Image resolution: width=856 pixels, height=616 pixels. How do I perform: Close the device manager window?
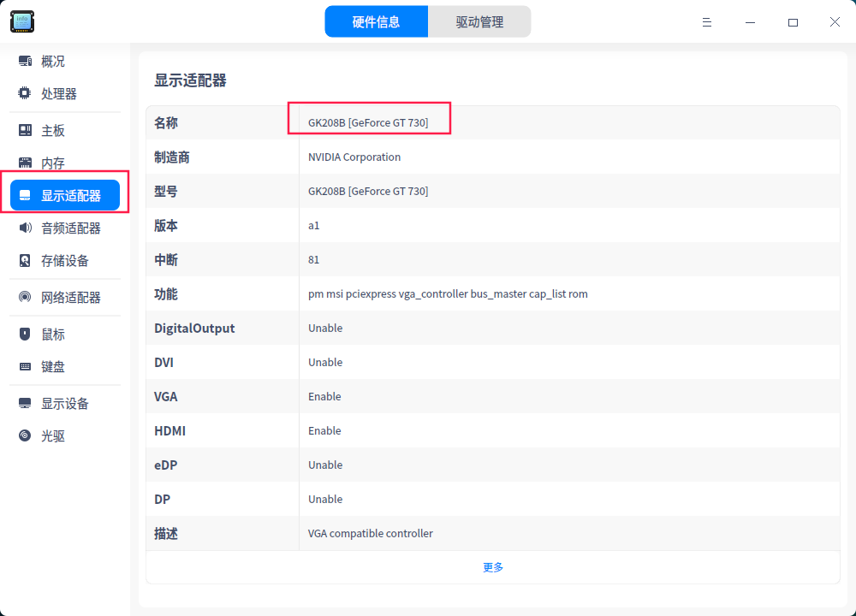[835, 22]
